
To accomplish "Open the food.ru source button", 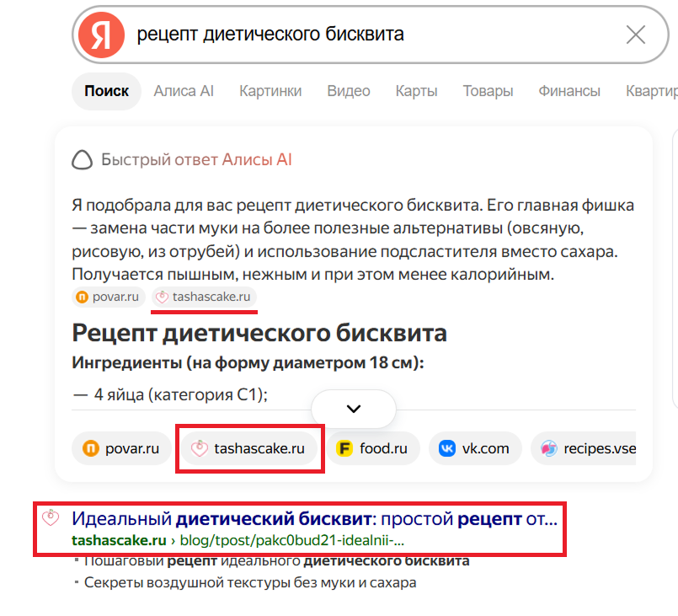I will click(373, 448).
